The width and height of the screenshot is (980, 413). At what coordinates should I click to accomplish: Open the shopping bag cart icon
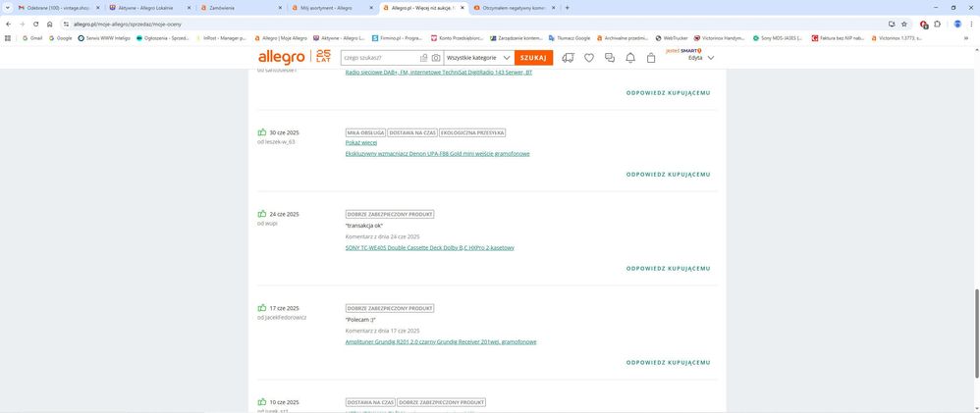click(x=651, y=58)
